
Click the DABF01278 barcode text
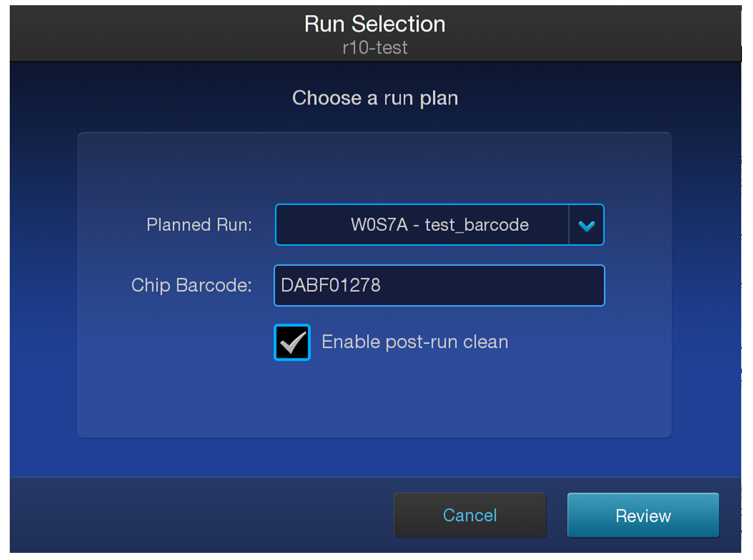pyautogui.click(x=330, y=285)
